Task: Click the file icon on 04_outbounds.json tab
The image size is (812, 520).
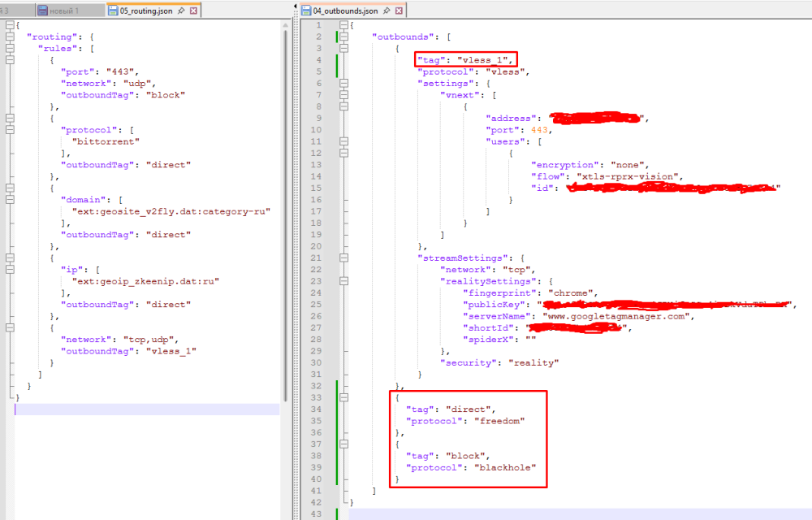Action: [306, 11]
